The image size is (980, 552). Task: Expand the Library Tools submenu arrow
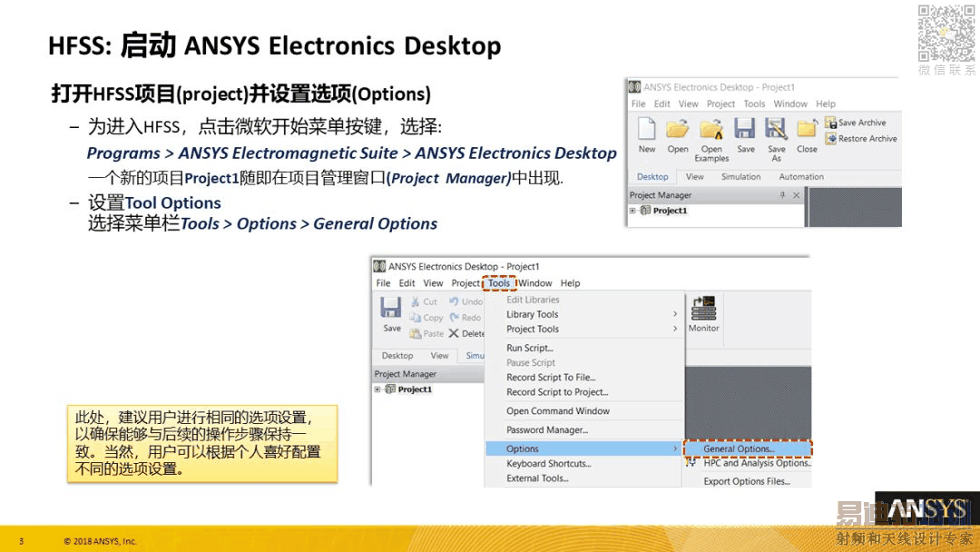675,314
